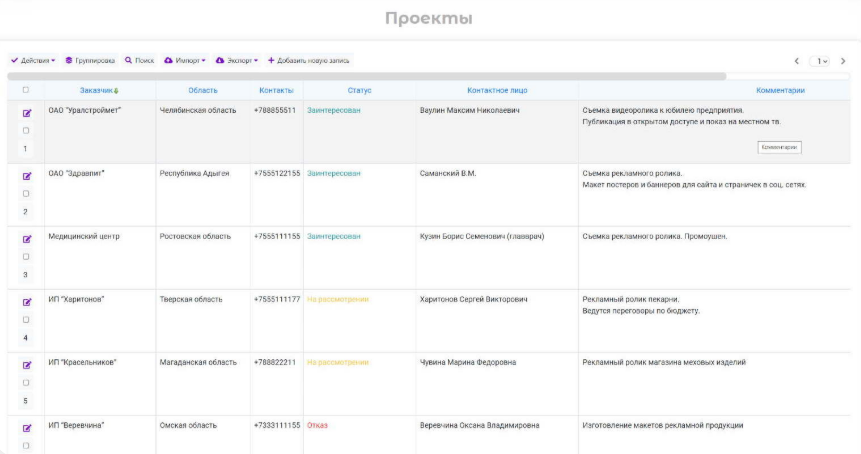Click Заинтересован status of Здравпиг row
The height and width of the screenshot is (454, 861).
333,173
